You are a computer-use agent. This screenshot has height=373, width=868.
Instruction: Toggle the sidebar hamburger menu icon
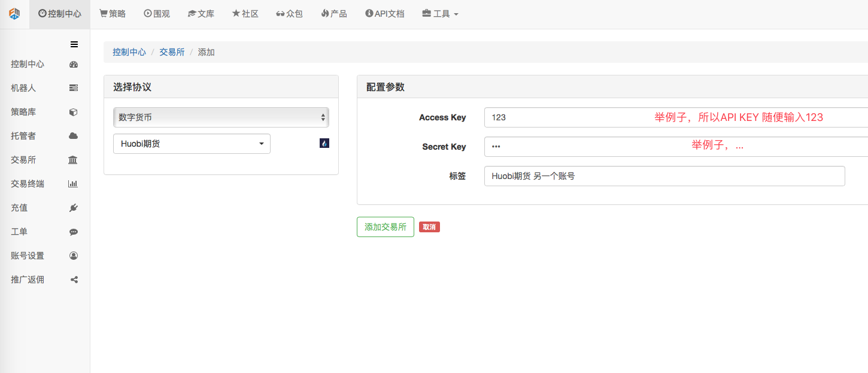click(74, 44)
